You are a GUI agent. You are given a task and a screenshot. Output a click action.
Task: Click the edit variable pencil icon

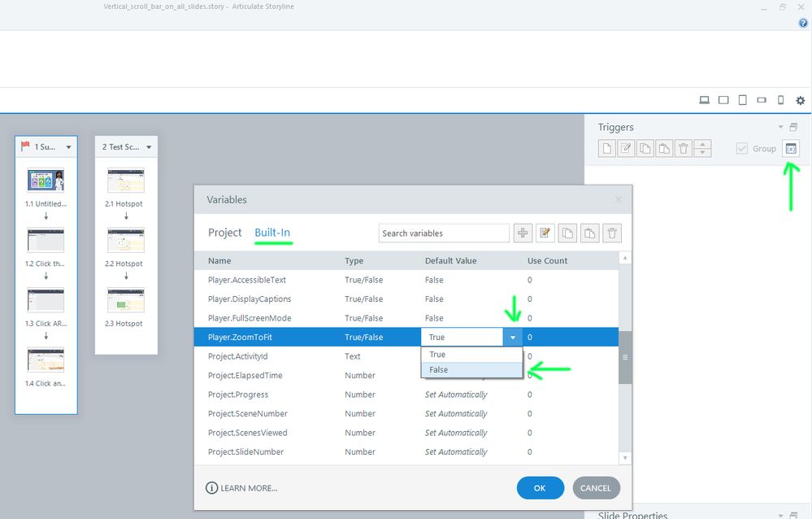(545, 233)
